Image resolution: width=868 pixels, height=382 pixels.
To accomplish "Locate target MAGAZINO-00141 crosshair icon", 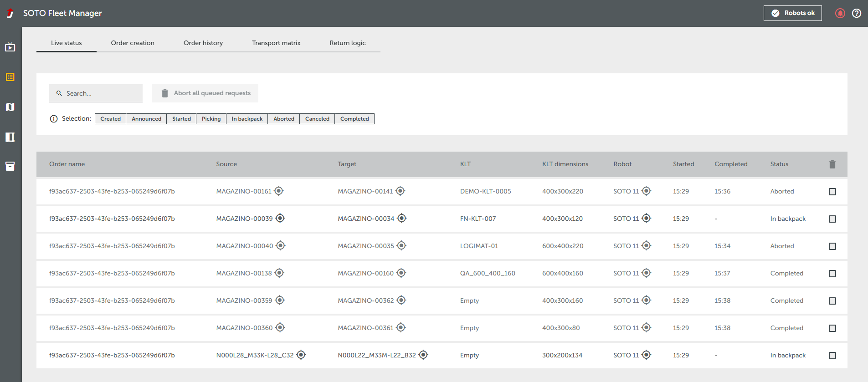I will (x=400, y=191).
